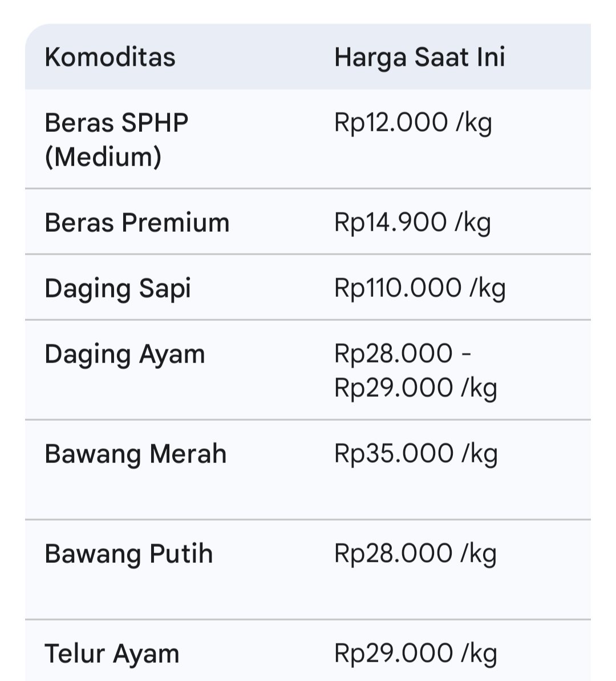Select the Rp29.000 upper price for Daging Ayam
616x681 pixels.
[394, 388]
